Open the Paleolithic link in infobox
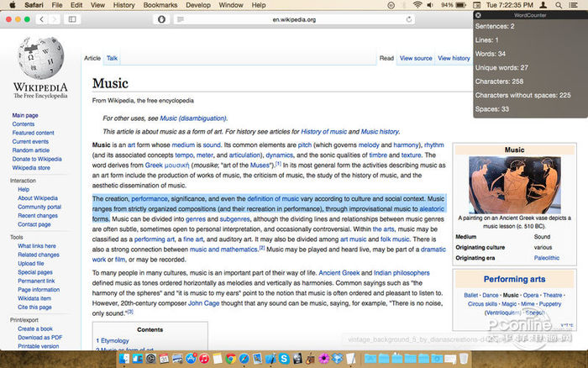This screenshot has width=588, height=368. pos(546,258)
